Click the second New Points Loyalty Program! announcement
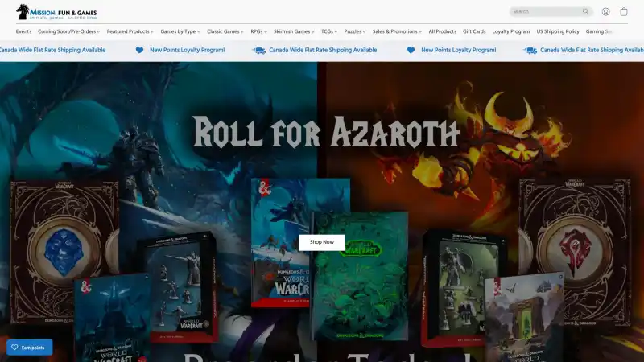This screenshot has width=644, height=362. 458,50
